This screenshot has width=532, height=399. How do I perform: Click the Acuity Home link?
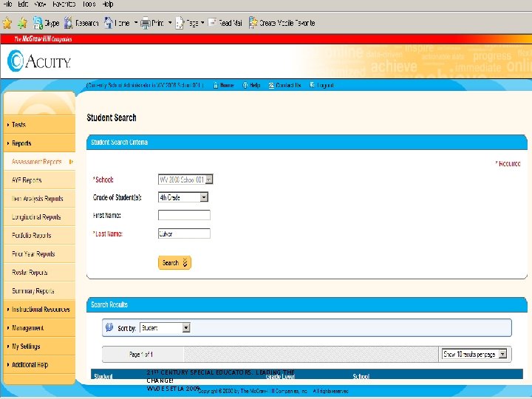click(x=224, y=85)
